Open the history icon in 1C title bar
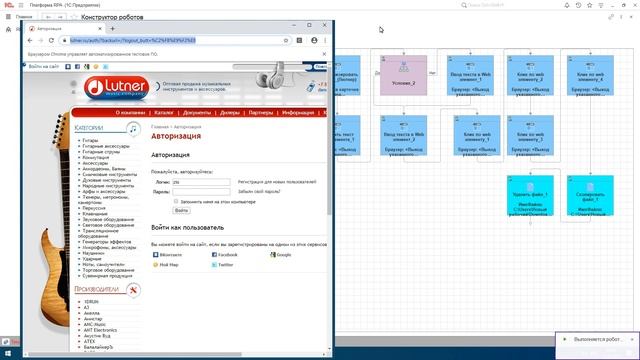 (578, 5)
